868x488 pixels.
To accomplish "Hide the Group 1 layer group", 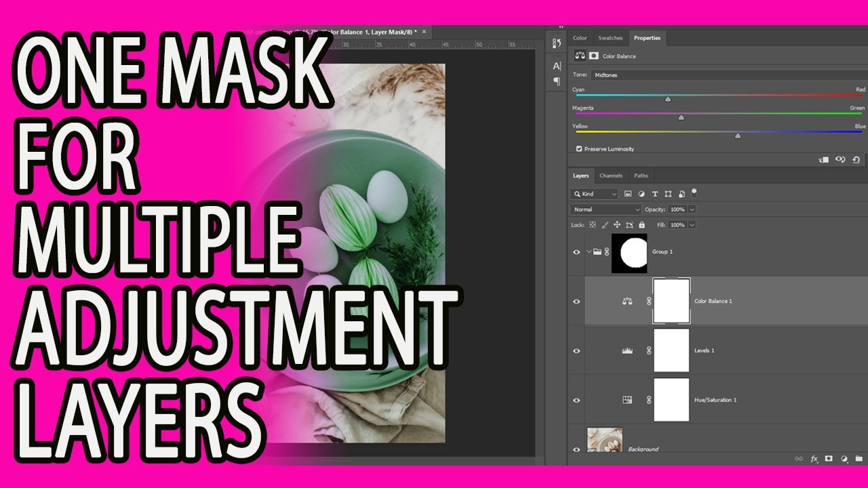I will pyautogui.click(x=576, y=251).
